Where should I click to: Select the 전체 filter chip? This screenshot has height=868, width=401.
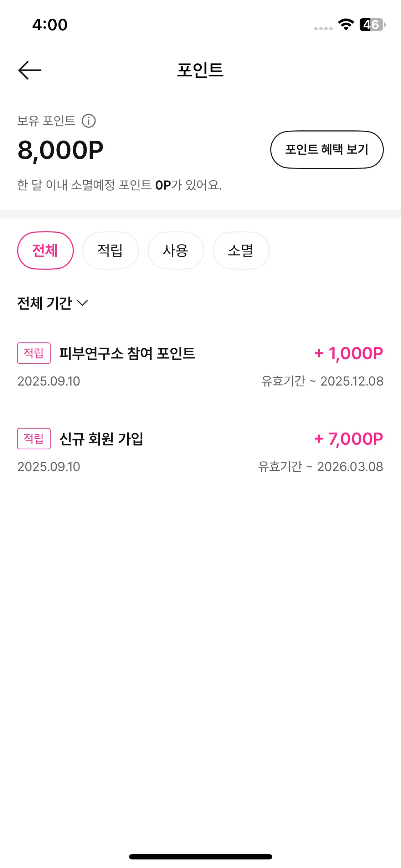tap(45, 250)
